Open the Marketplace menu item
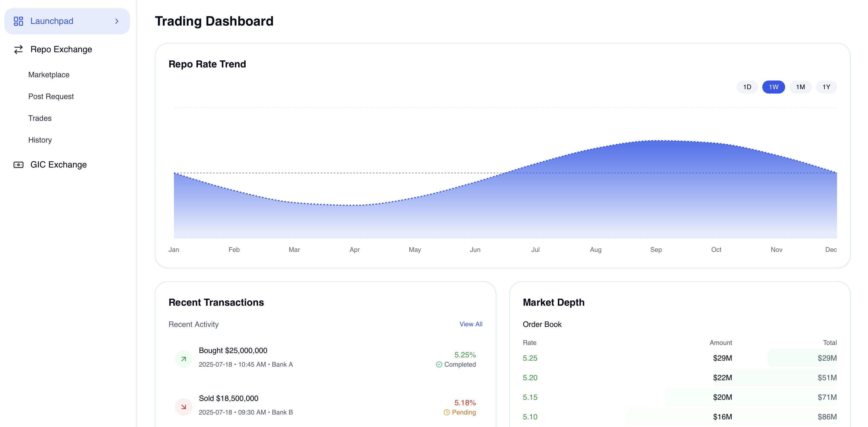 [x=49, y=75]
